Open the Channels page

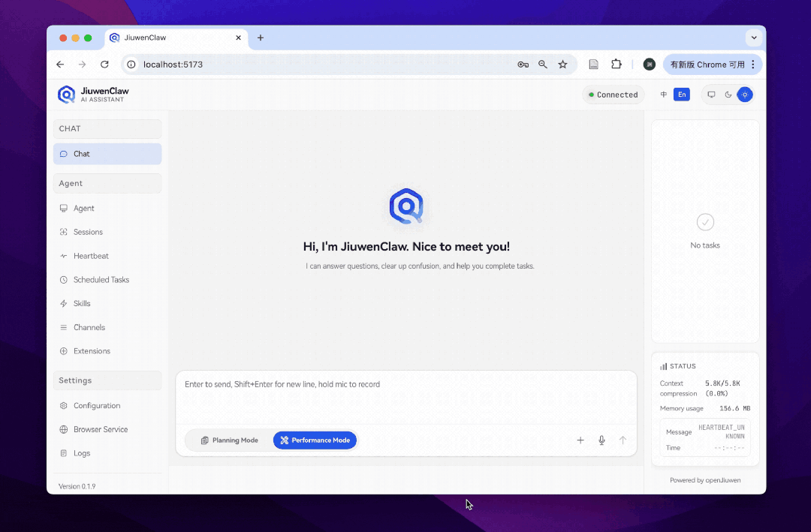107,326
